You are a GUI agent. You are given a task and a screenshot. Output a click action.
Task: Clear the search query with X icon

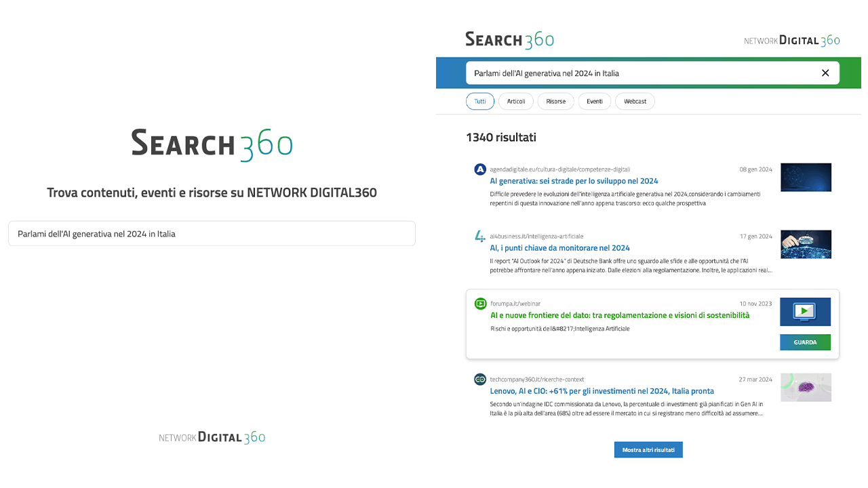click(x=825, y=73)
